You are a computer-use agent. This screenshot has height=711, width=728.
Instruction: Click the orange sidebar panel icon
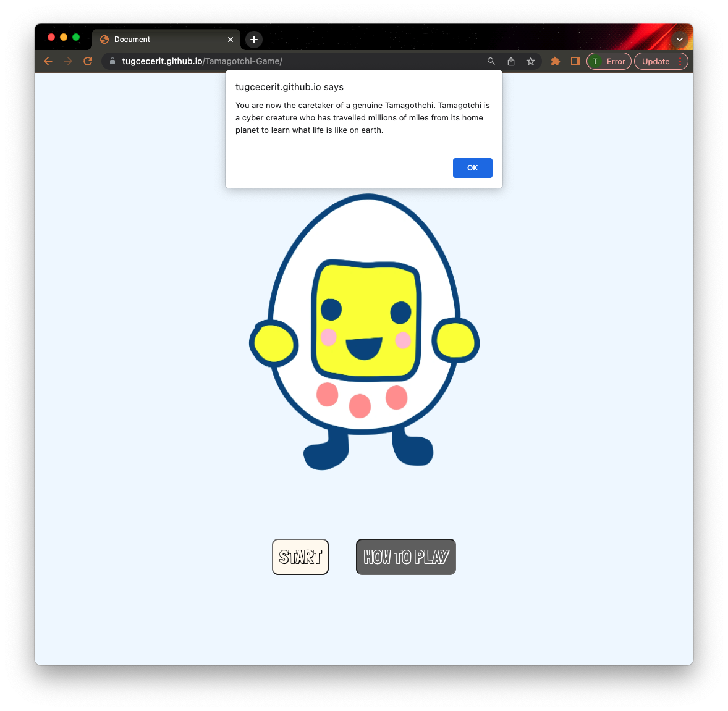[x=575, y=61]
